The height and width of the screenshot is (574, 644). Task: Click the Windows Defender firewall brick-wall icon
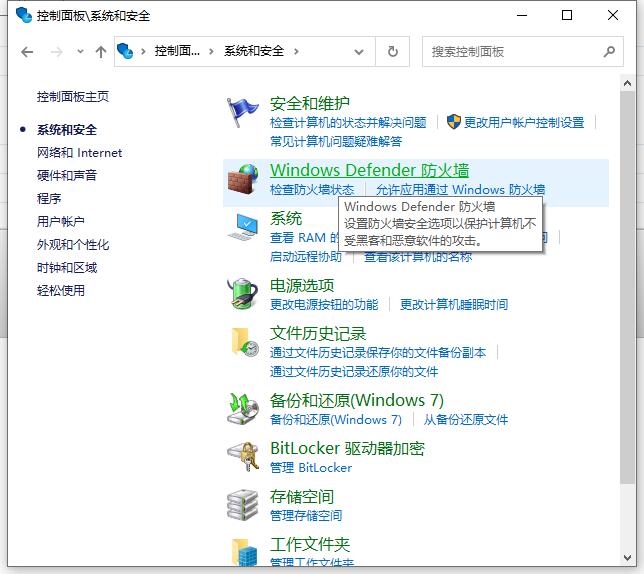pos(243,179)
